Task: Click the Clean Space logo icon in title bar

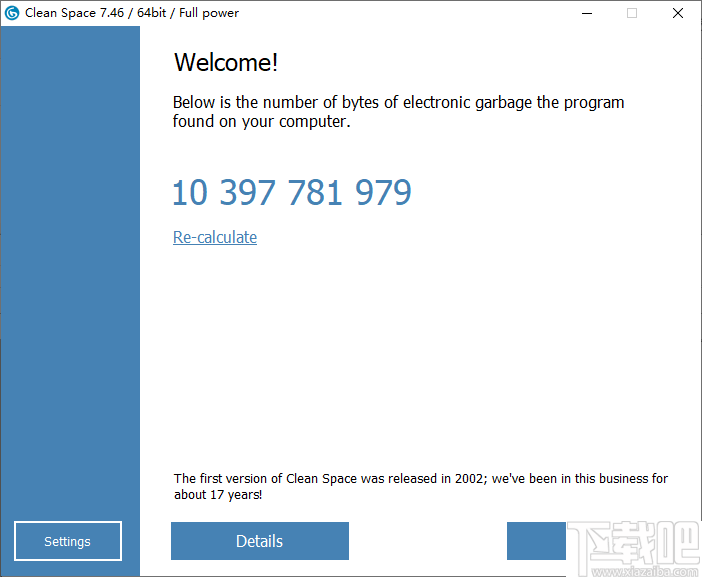Action: coord(12,13)
